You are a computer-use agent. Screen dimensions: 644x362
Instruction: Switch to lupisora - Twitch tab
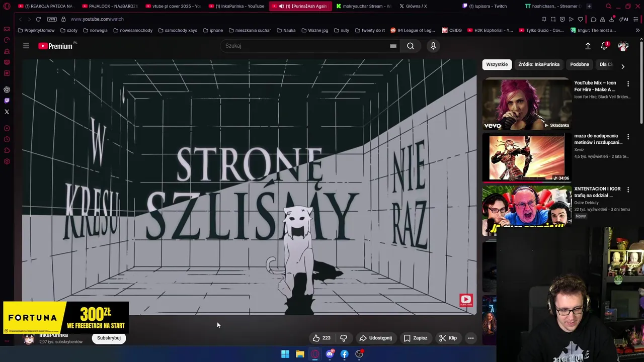(490, 6)
